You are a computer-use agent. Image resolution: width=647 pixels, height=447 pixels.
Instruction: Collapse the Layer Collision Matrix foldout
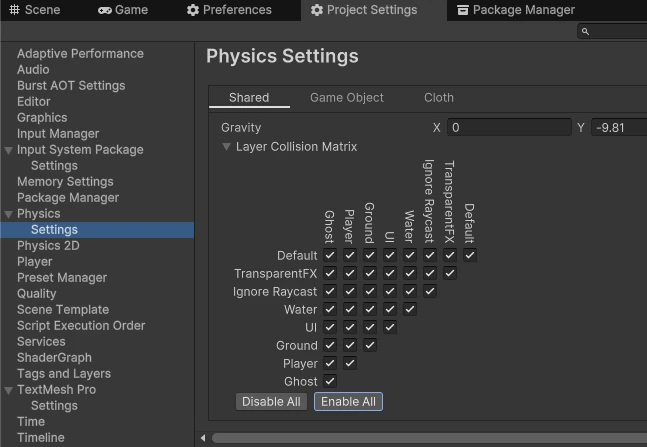(226, 147)
